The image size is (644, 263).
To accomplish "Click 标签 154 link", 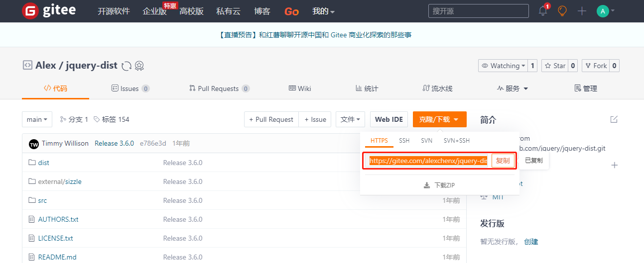I will [x=111, y=119].
